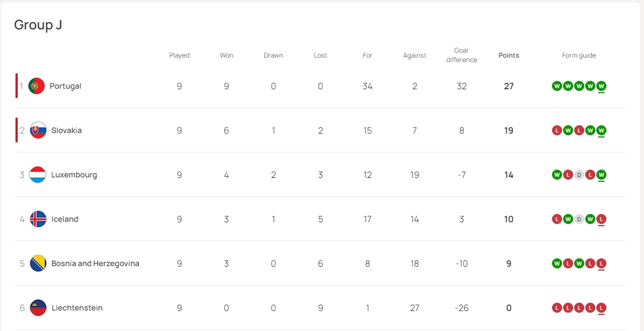Click the Iceland flag icon
The image size is (644, 331).
pos(38,219)
